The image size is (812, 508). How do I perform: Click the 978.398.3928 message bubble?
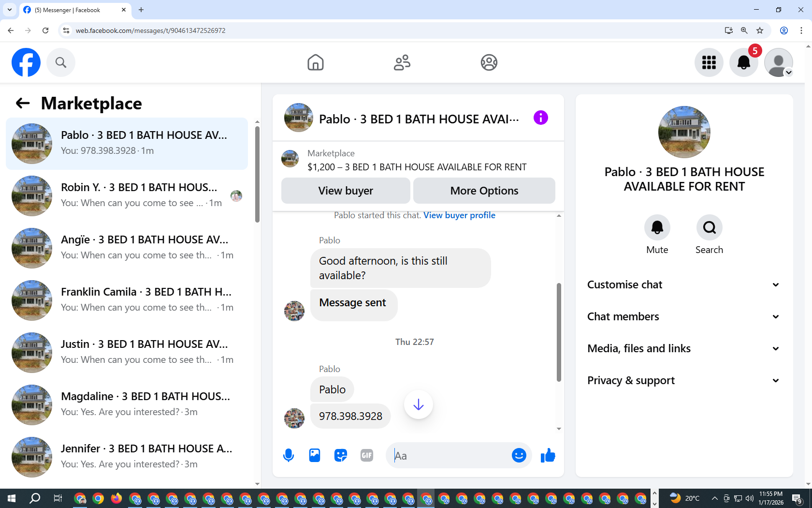350,416
